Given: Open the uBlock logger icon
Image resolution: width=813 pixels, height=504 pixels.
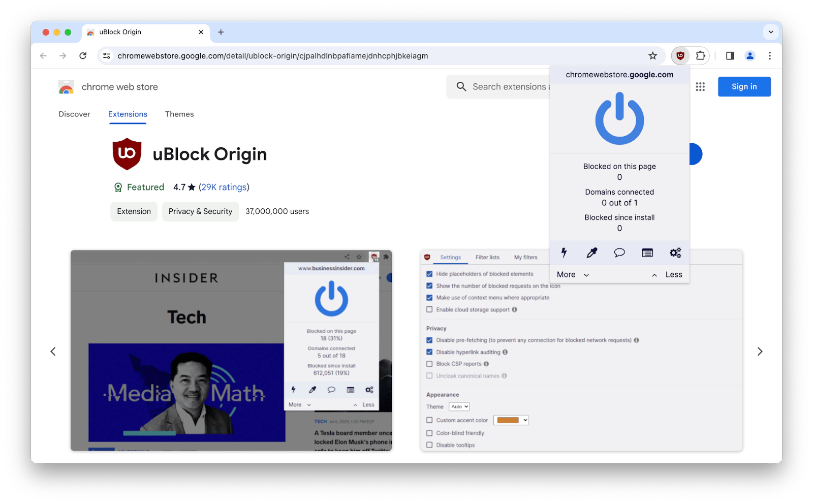Looking at the screenshot, I should pos(647,253).
